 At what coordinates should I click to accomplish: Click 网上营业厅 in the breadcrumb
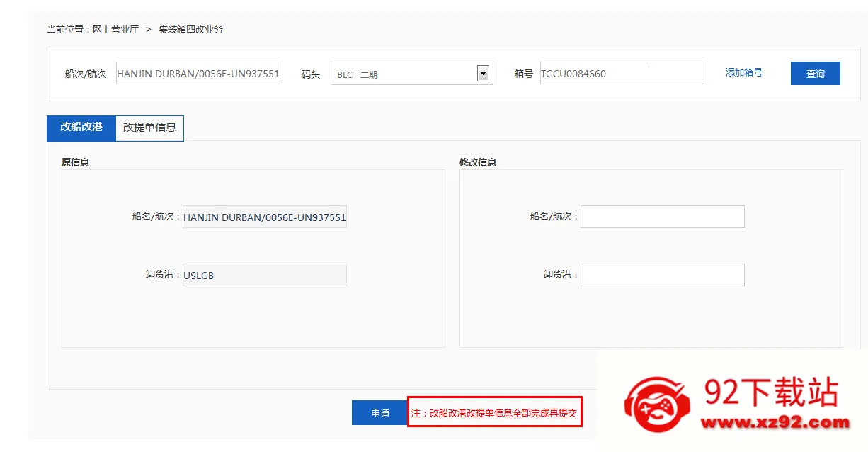click(x=115, y=29)
